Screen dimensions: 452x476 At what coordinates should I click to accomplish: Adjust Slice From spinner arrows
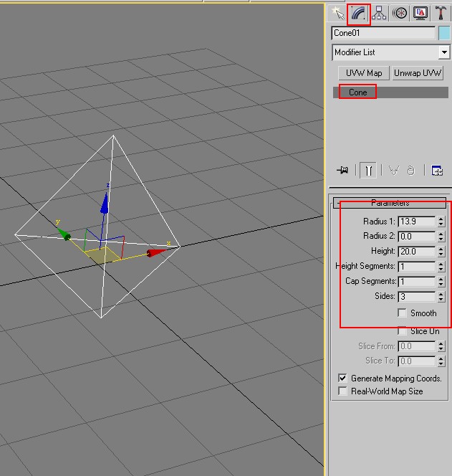tap(441, 346)
